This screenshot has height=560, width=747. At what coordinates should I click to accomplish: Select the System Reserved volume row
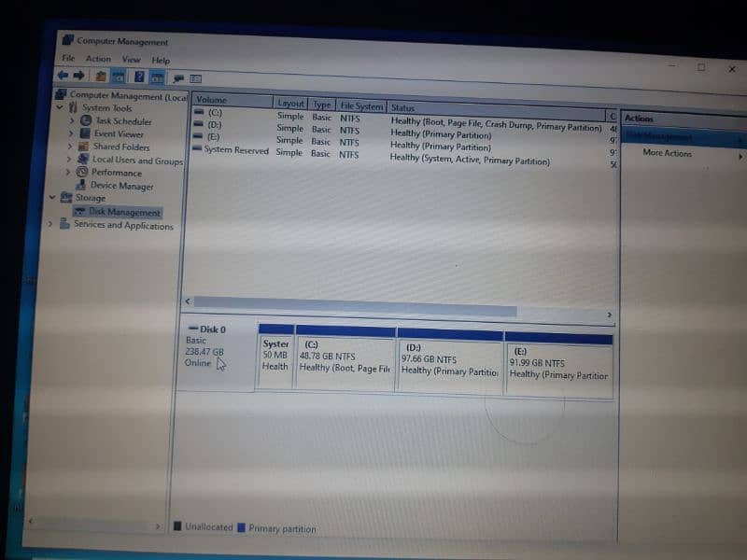click(x=235, y=150)
